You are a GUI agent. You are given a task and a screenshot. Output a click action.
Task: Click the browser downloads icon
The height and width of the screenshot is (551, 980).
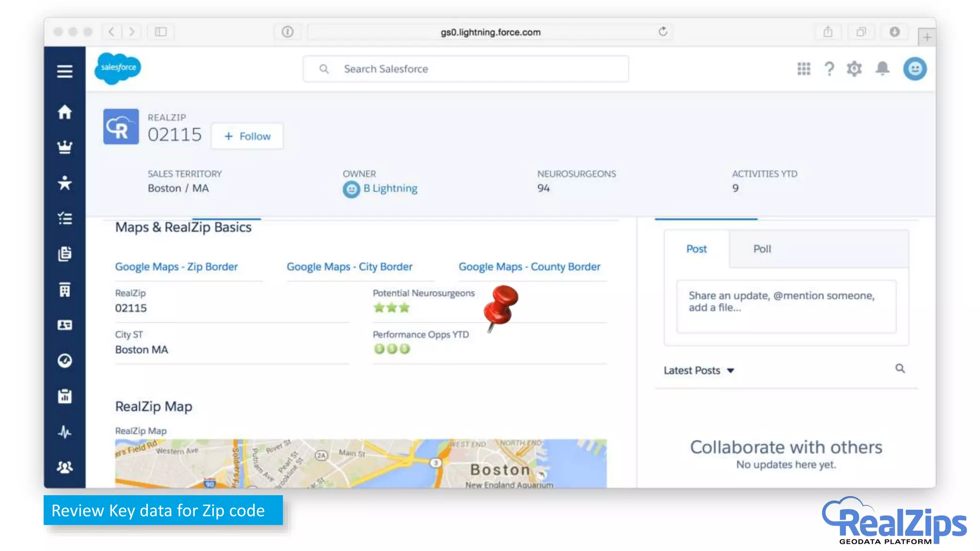tap(894, 32)
